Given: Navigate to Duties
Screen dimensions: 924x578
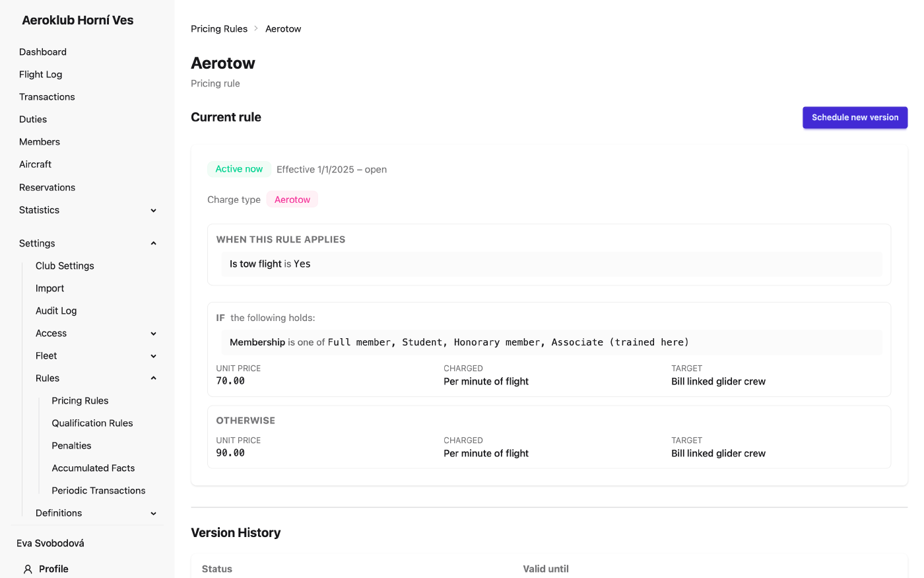Looking at the screenshot, I should click(33, 120).
